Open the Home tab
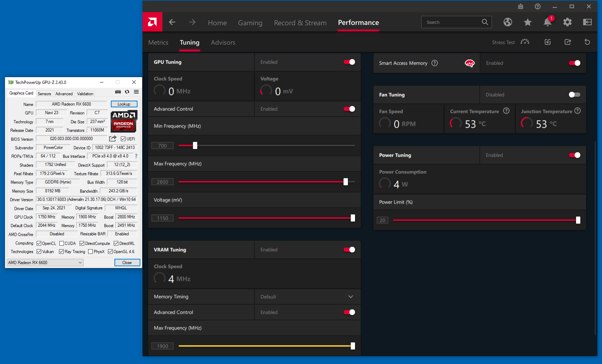 coord(217,23)
